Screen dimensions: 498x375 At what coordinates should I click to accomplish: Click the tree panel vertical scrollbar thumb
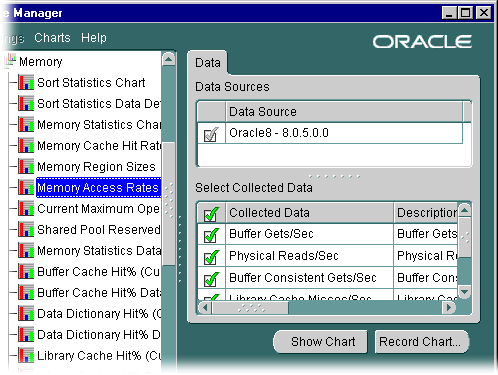pyautogui.click(x=169, y=204)
